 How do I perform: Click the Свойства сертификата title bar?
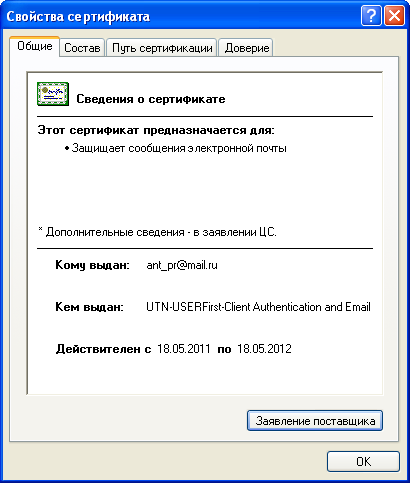coord(182,16)
